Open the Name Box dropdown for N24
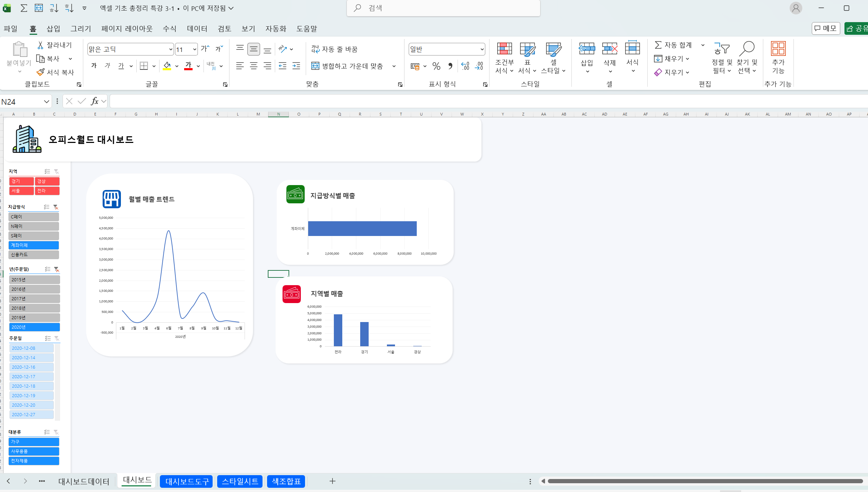The height and width of the screenshot is (492, 868). pos(46,102)
